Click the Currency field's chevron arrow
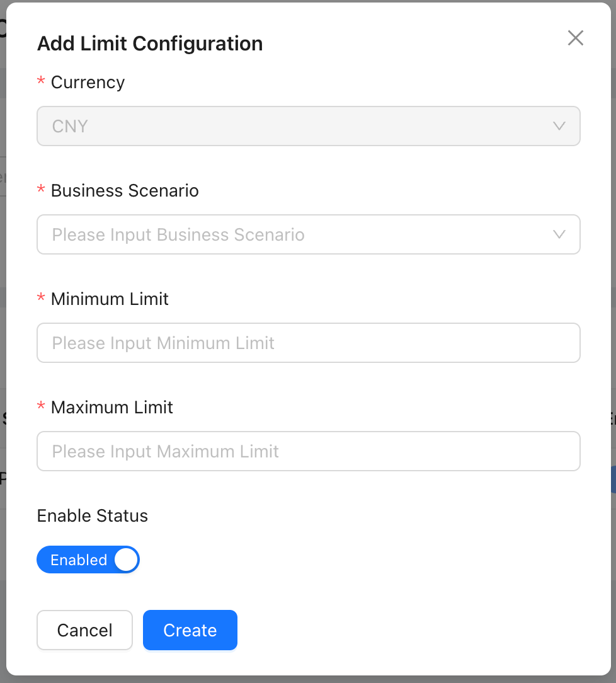This screenshot has width=616, height=683. pyautogui.click(x=559, y=126)
